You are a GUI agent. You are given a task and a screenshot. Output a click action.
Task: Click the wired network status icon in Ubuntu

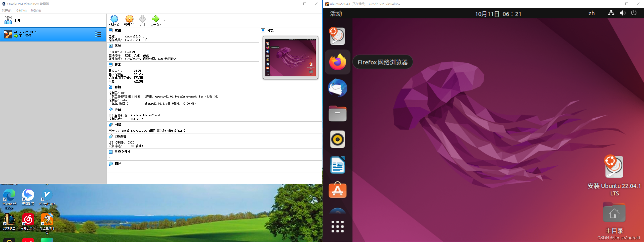[611, 13]
